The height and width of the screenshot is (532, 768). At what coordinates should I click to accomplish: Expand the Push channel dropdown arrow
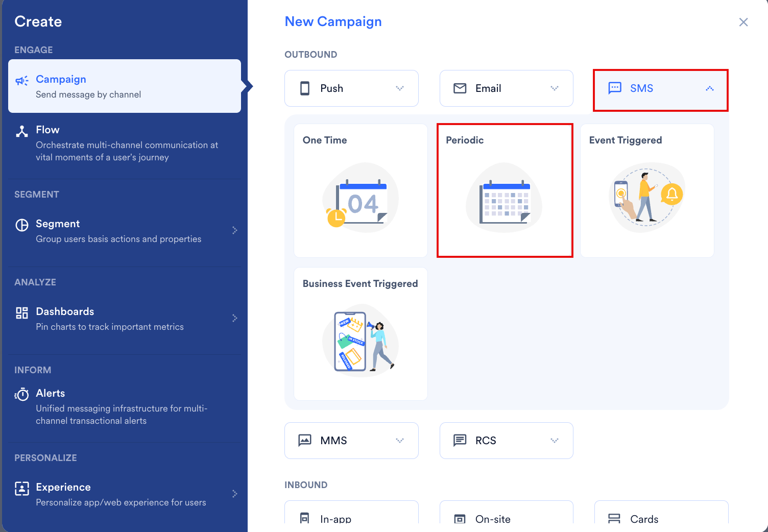click(x=400, y=88)
